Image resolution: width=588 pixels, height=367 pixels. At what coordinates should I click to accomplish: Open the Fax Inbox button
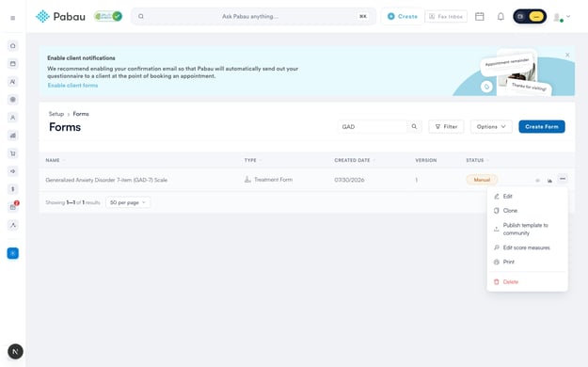(446, 17)
